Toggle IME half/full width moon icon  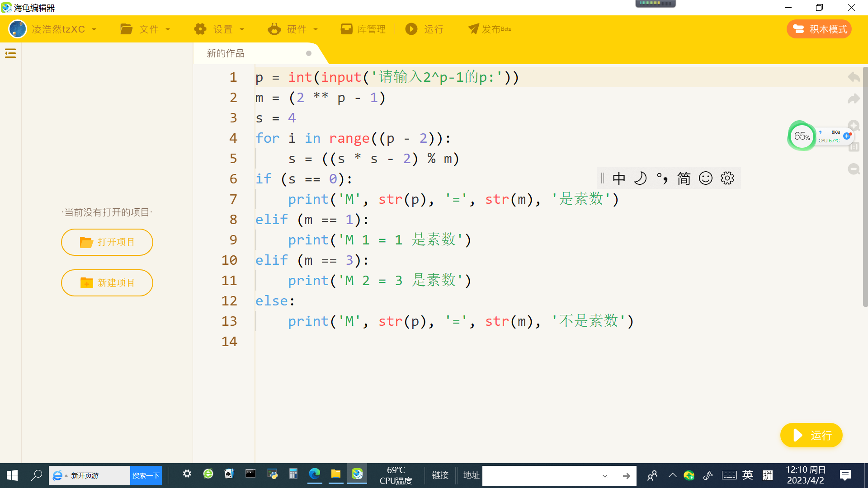641,178
